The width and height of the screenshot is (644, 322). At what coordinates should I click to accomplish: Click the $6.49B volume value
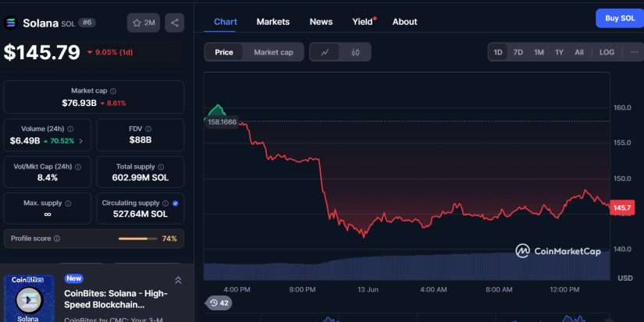point(25,141)
